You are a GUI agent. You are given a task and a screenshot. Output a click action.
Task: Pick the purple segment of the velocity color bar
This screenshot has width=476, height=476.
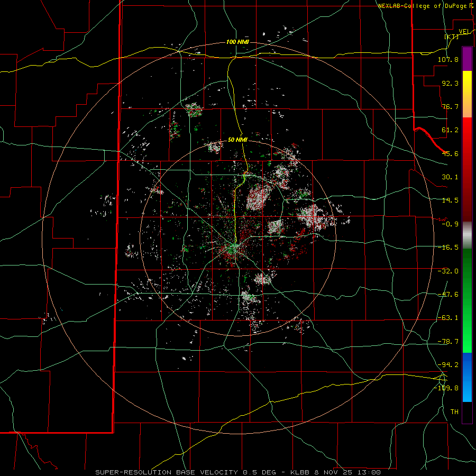click(467, 59)
